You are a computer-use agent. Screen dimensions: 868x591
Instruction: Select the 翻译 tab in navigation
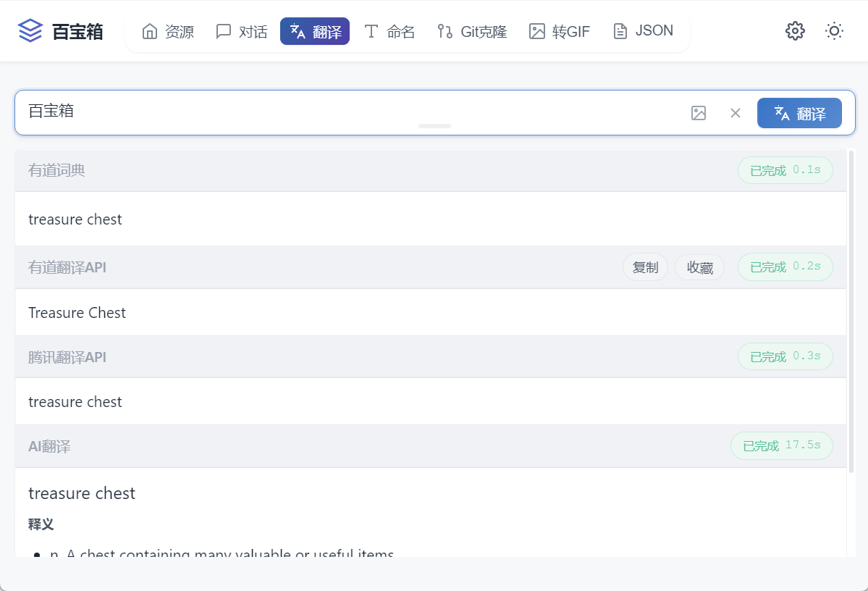315,31
